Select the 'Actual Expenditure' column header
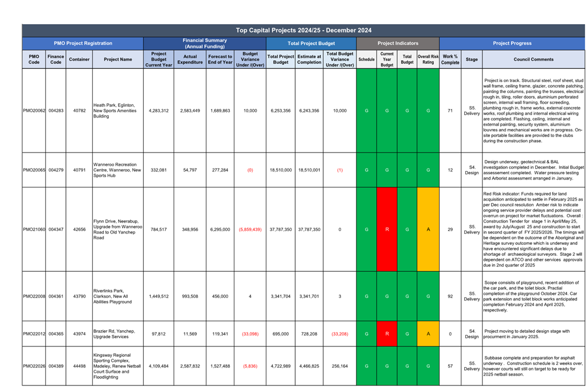Screen dimensions: 588x390 (x=190, y=59)
